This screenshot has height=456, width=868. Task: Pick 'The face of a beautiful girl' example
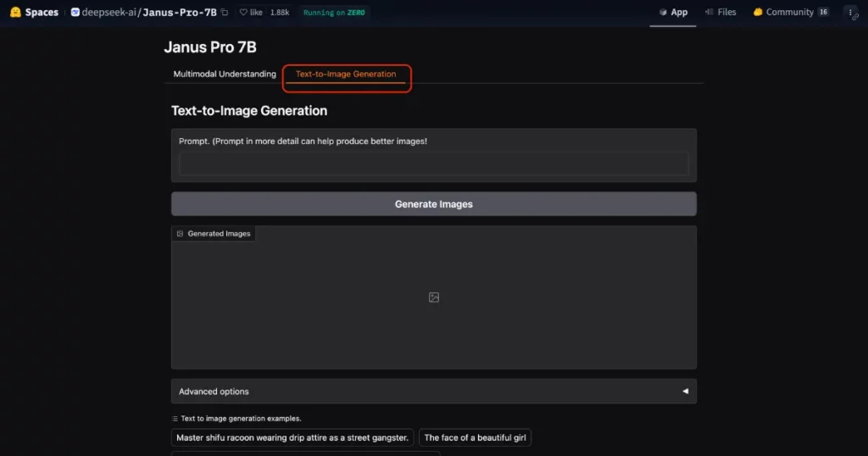[475, 438]
